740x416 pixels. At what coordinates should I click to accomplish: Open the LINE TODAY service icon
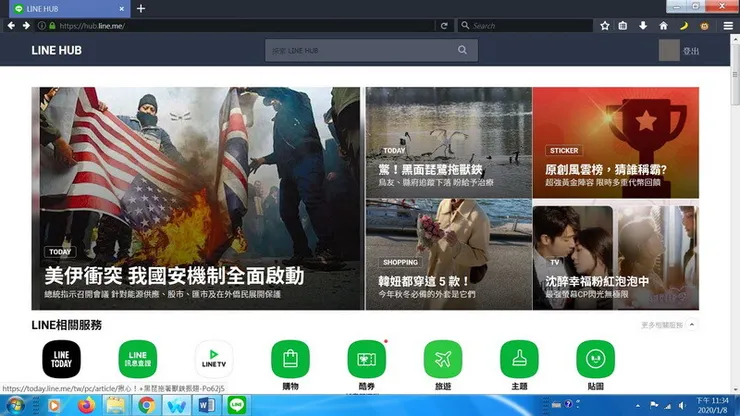pos(61,359)
